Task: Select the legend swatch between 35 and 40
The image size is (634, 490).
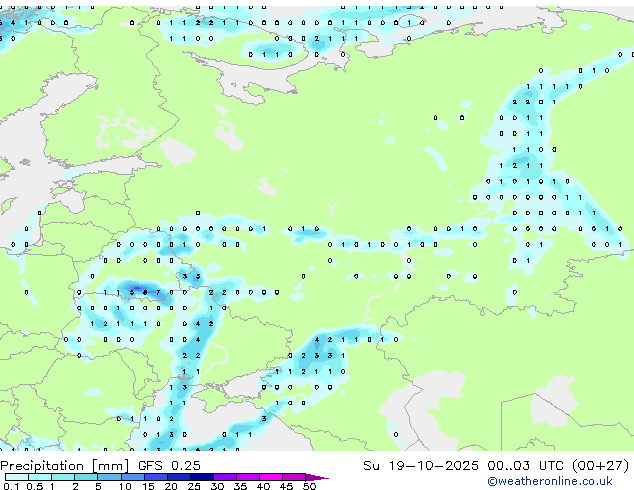Action: [x=247, y=477]
